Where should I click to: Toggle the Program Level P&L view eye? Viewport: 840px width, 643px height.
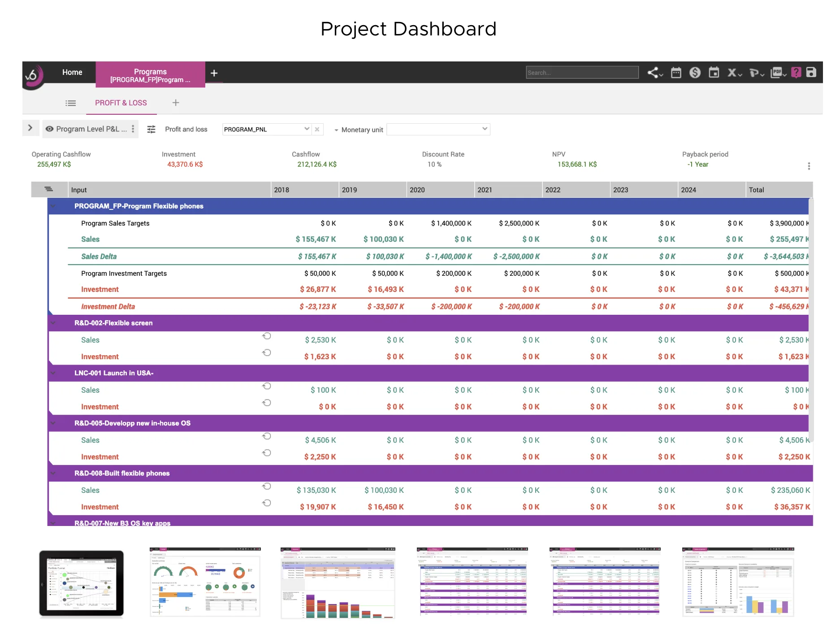click(x=50, y=129)
